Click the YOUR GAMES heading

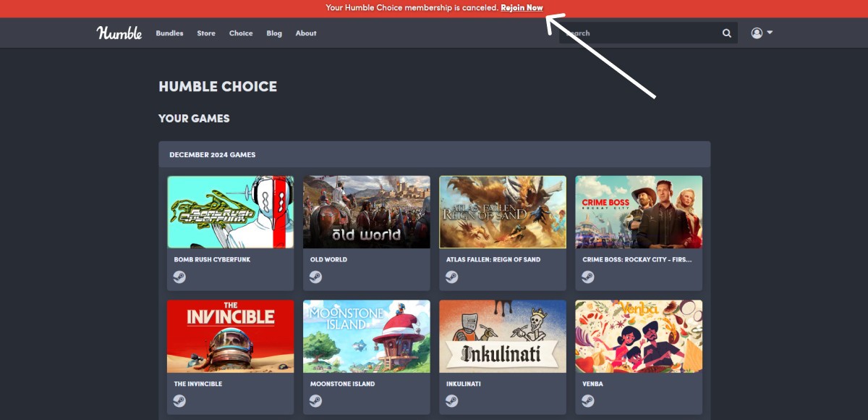(194, 119)
